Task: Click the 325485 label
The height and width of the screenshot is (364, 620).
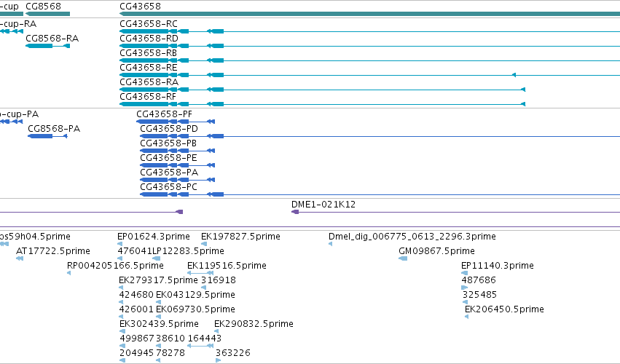Action: (479, 295)
